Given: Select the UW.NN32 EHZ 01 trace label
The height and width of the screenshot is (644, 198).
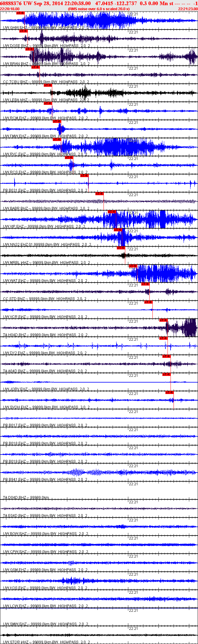Looking at the screenshot, I should pyautogui.click(x=47, y=245).
